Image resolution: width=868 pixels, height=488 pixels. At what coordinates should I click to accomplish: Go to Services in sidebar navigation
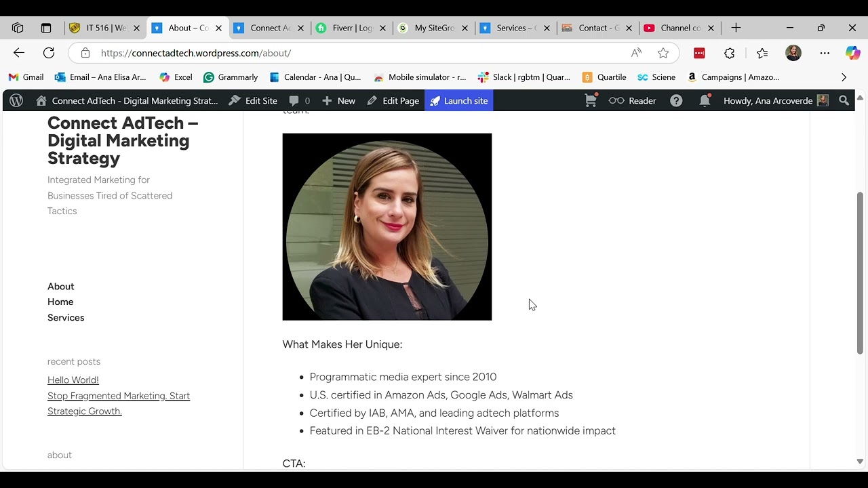click(x=66, y=317)
